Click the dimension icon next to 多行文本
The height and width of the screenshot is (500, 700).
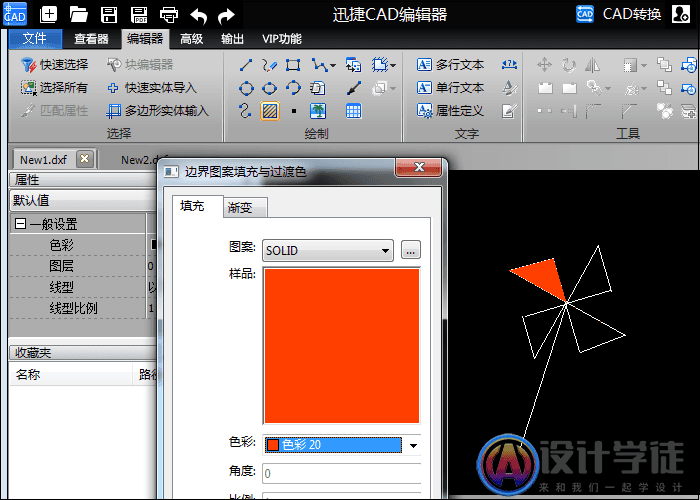pyautogui.click(x=509, y=65)
